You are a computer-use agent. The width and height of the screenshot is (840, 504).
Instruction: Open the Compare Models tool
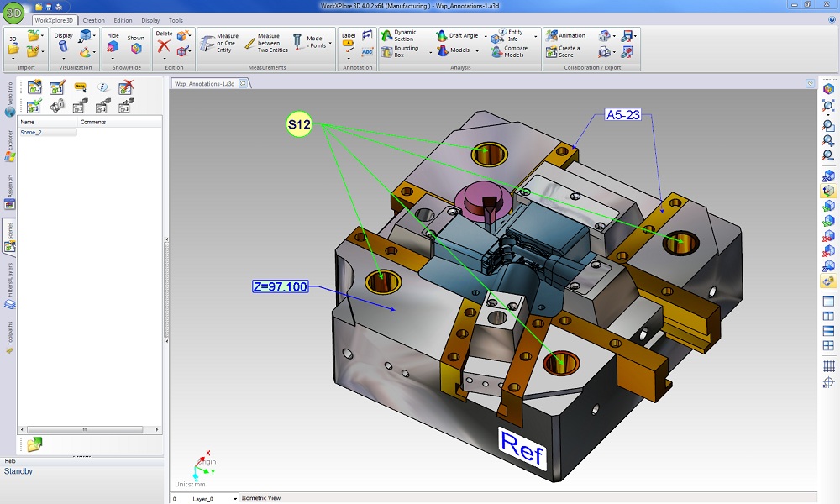(507, 51)
